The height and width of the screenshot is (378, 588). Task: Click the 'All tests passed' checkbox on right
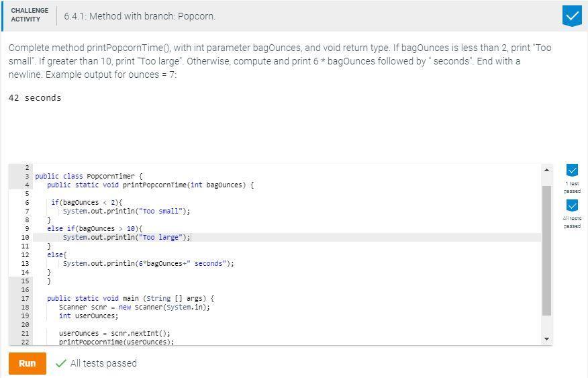pos(572,205)
